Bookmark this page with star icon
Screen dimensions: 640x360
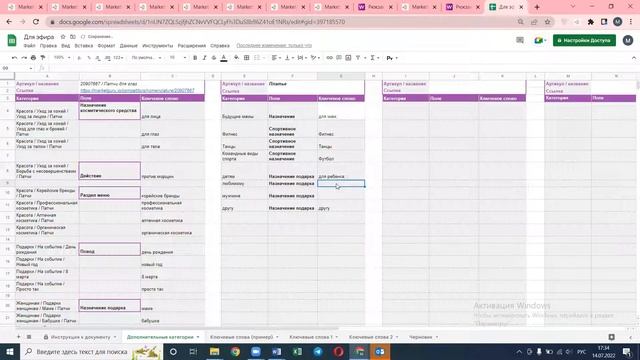tap(547, 22)
